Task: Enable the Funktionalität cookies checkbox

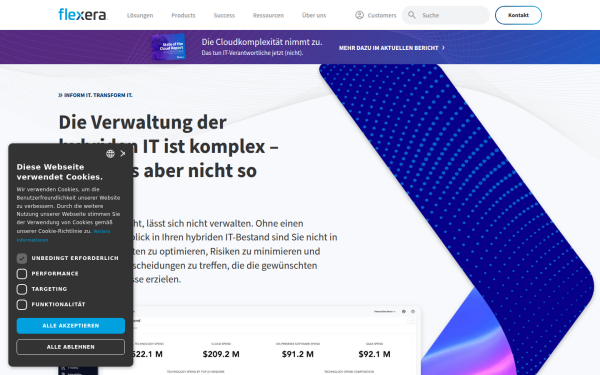Action: (22, 305)
